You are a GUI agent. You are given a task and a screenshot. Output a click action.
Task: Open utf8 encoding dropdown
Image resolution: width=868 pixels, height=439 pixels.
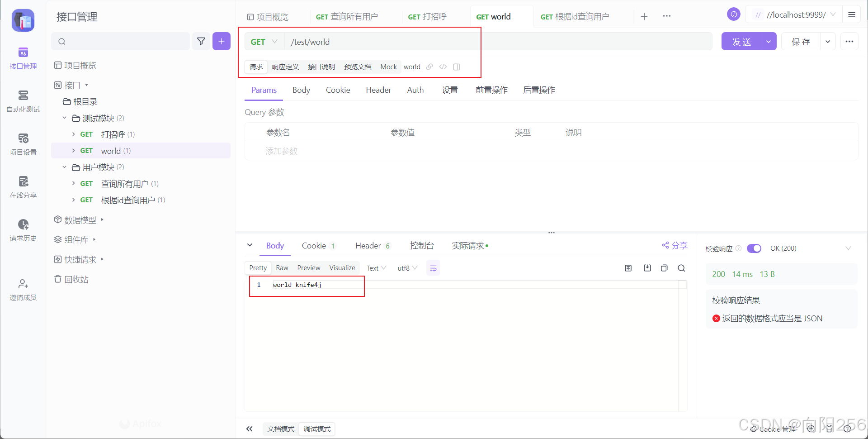[407, 268]
